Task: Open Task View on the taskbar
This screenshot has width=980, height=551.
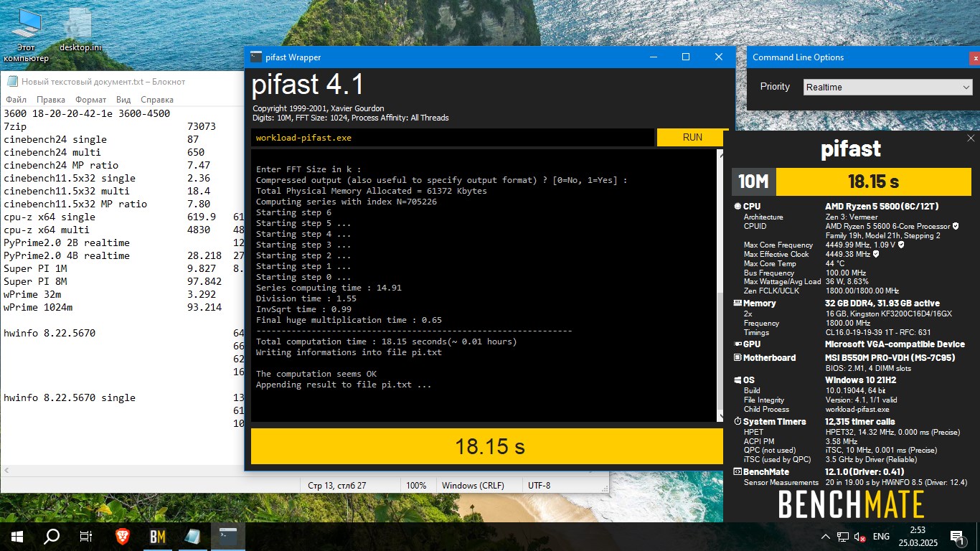Action: click(86, 536)
